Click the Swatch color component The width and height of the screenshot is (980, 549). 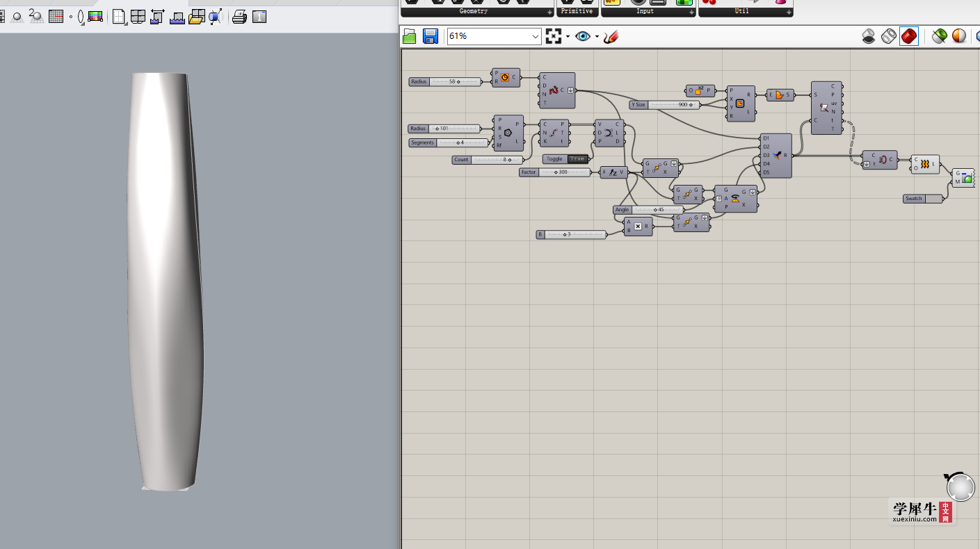(924, 199)
